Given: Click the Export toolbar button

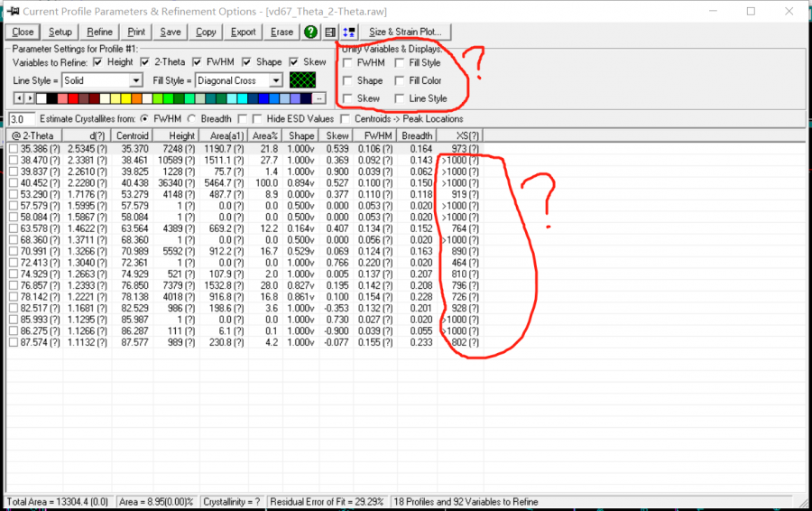Looking at the screenshot, I should (x=243, y=32).
